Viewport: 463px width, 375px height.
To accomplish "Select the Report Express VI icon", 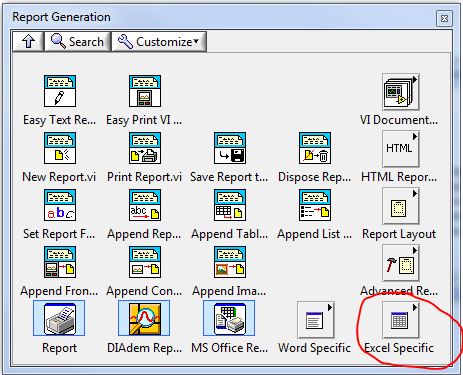I will click(59, 318).
